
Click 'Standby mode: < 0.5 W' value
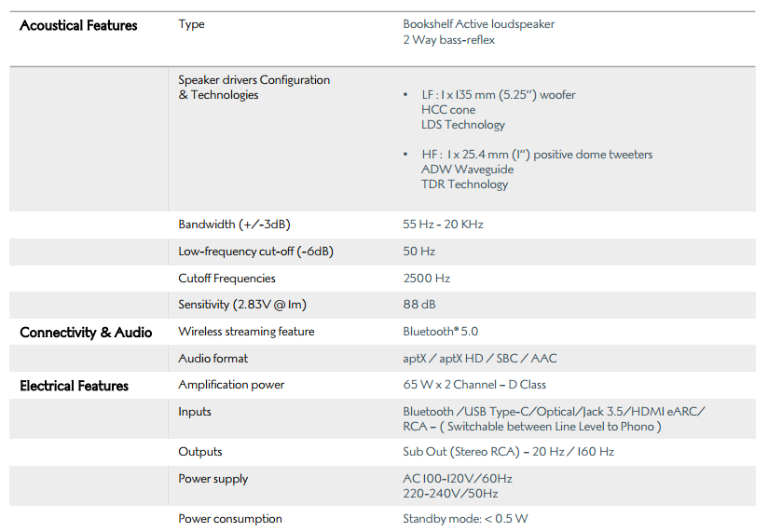465,519
